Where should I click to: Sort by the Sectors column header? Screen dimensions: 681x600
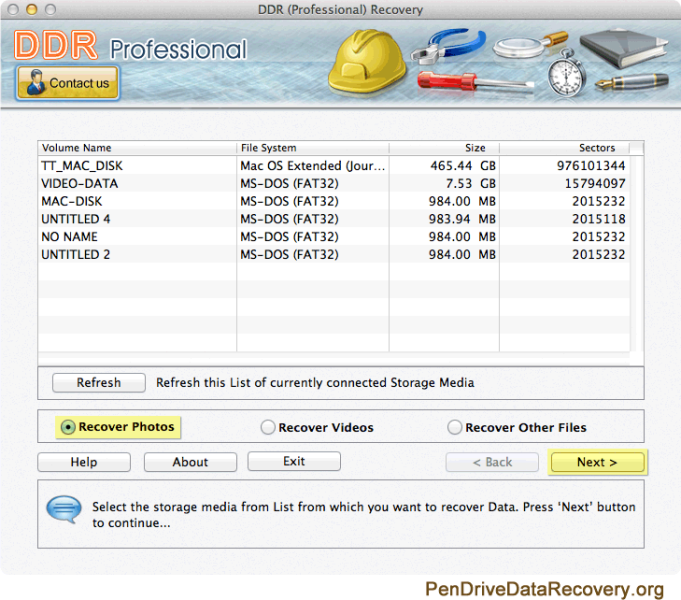pyautogui.click(x=564, y=148)
